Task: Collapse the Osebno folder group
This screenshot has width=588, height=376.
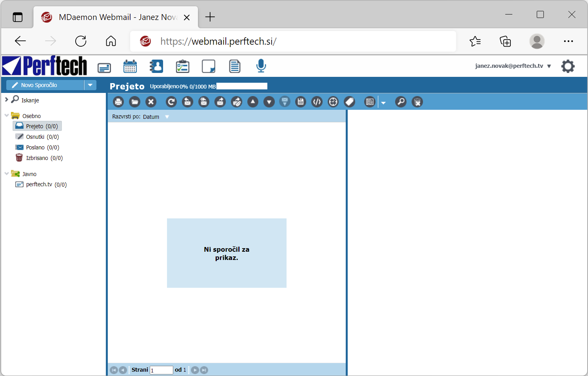Action: (6, 115)
